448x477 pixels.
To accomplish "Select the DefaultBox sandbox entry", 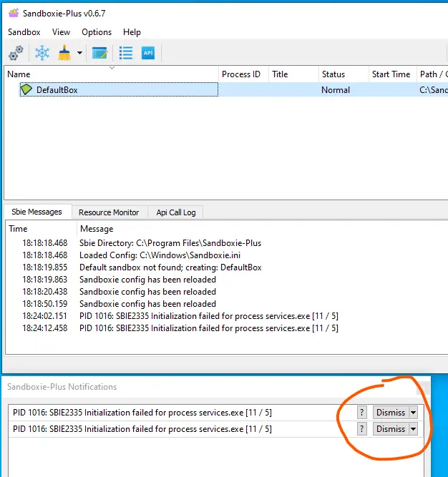I will [119, 89].
